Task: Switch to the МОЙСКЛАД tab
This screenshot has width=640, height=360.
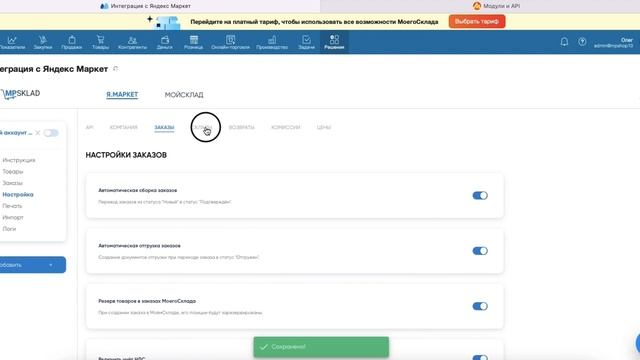Action: click(x=184, y=95)
